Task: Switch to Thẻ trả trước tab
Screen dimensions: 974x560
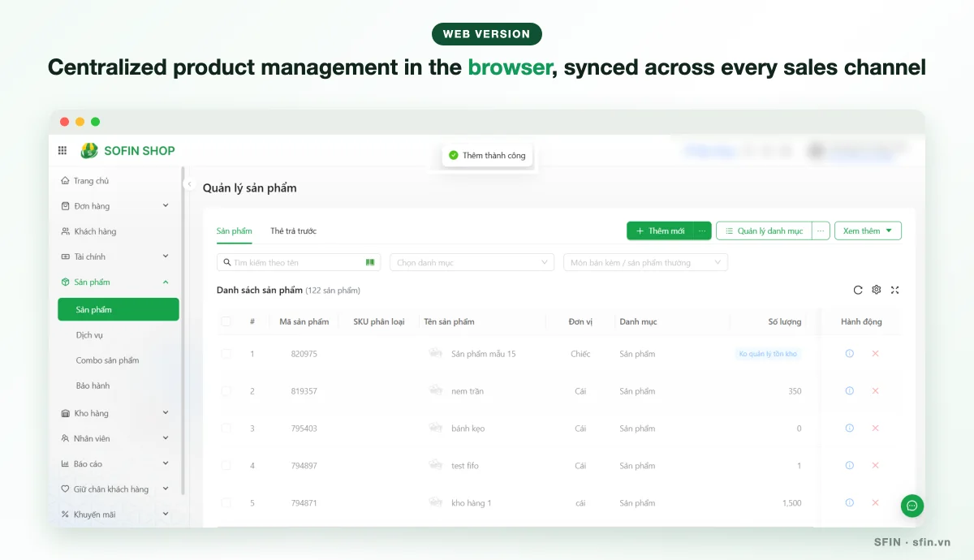Action: (293, 230)
